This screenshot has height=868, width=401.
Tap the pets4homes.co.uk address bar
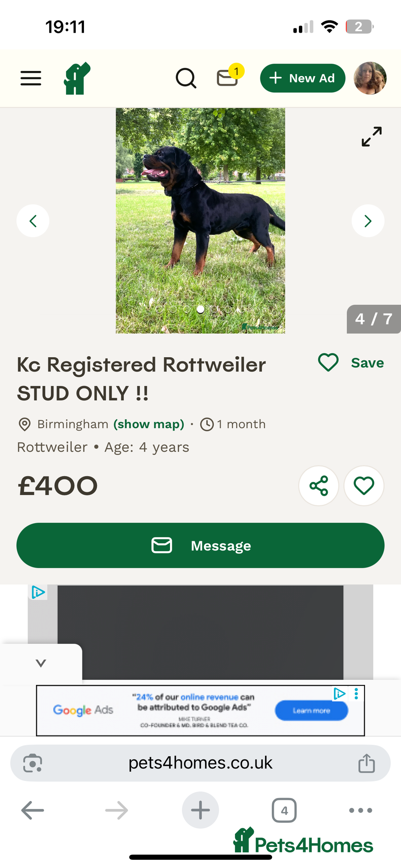click(x=200, y=763)
